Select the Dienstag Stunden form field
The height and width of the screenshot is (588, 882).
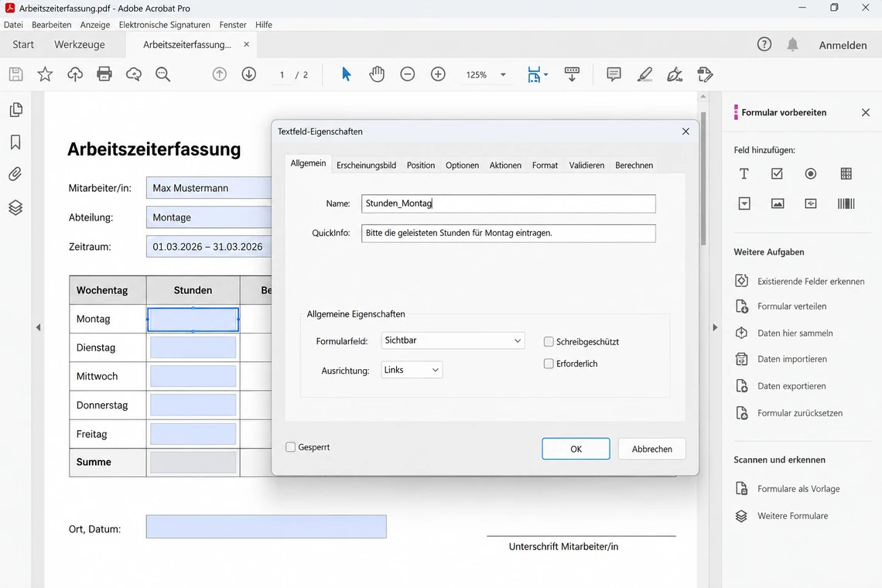tap(193, 347)
